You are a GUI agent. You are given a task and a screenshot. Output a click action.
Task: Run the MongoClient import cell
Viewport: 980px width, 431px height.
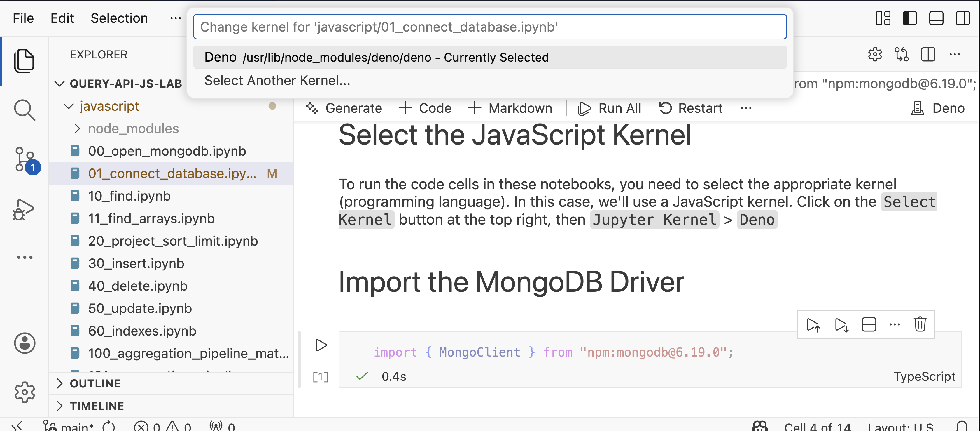321,345
